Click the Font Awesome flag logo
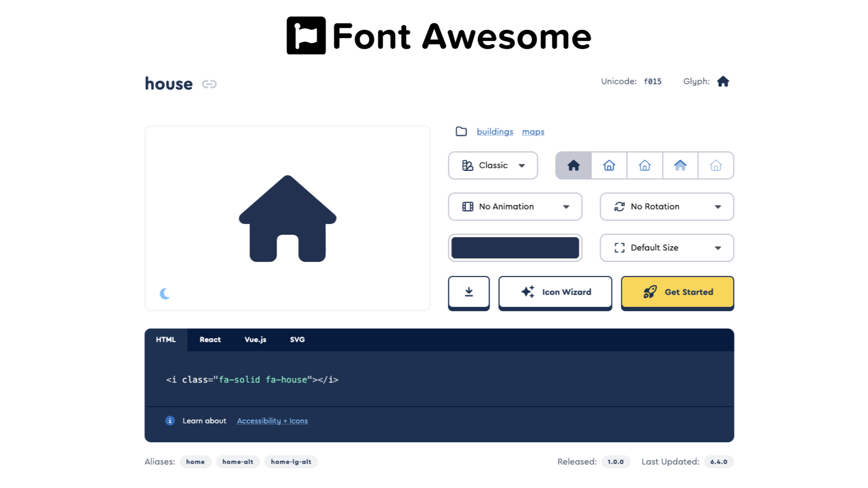The width and height of the screenshot is (868, 488). click(x=306, y=36)
